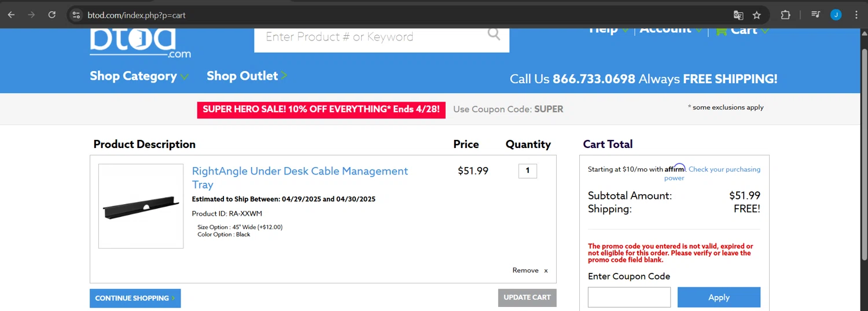Select the coupon code SUPER text

549,109
